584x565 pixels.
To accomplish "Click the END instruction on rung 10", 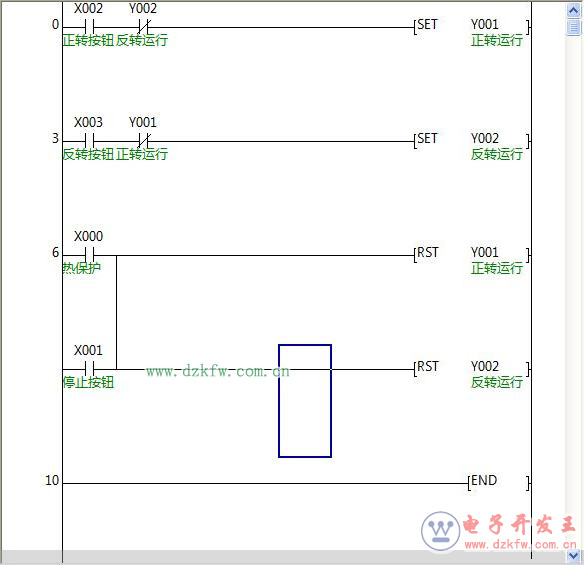I will 499,483.
